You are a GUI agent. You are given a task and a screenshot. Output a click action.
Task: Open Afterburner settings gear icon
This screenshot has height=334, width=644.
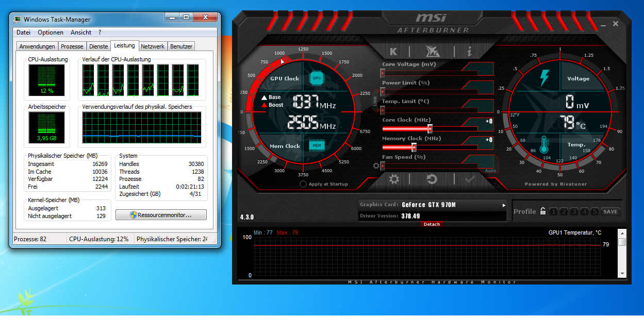(394, 179)
